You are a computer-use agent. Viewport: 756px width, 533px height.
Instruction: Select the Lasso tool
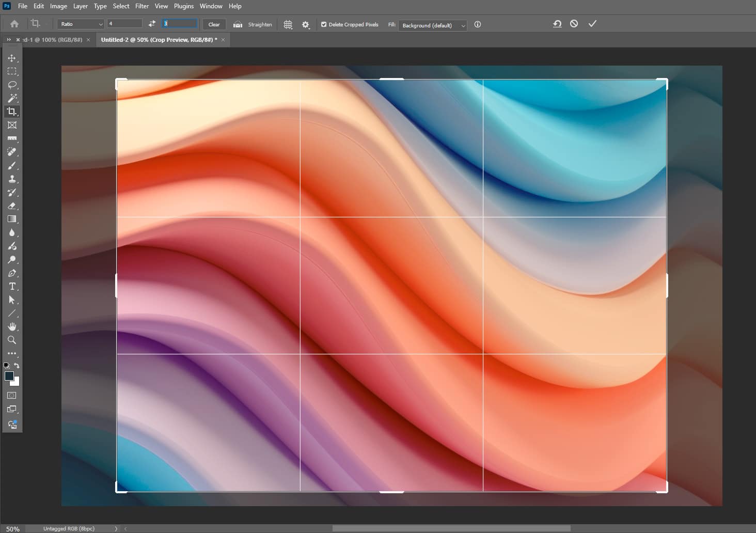click(x=12, y=85)
